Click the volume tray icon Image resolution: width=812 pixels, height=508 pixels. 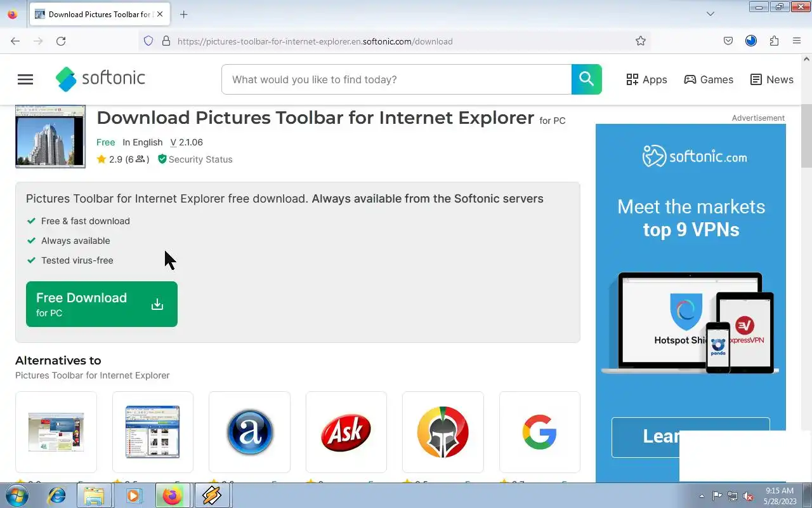point(749,496)
